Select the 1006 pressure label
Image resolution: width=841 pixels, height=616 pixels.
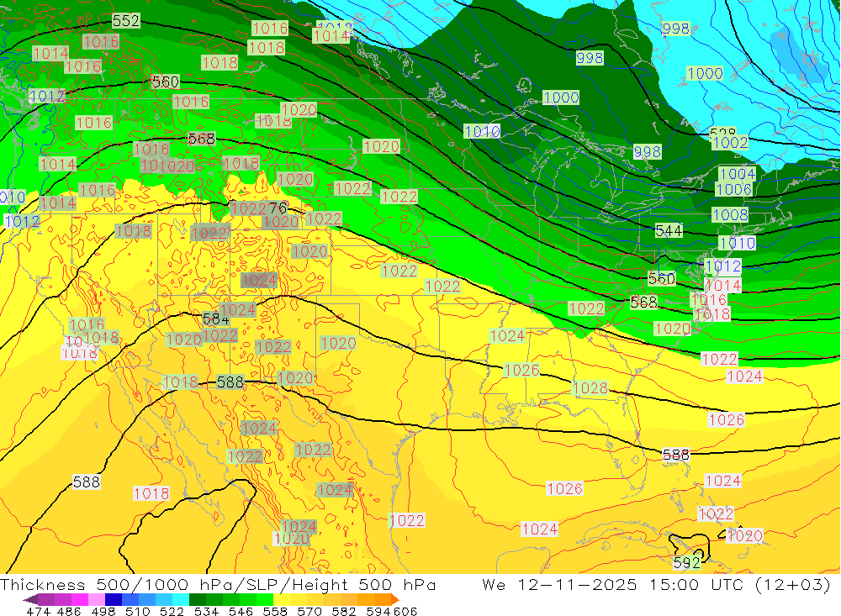point(733,189)
